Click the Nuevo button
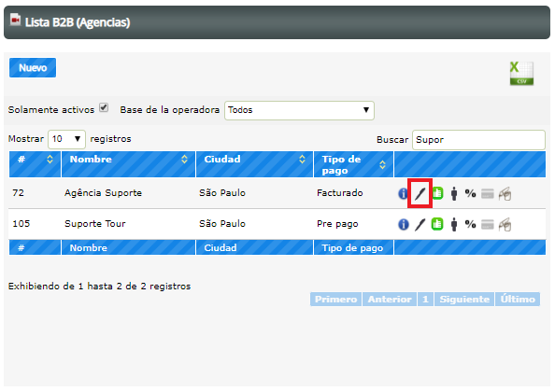The image size is (555, 392). (33, 67)
